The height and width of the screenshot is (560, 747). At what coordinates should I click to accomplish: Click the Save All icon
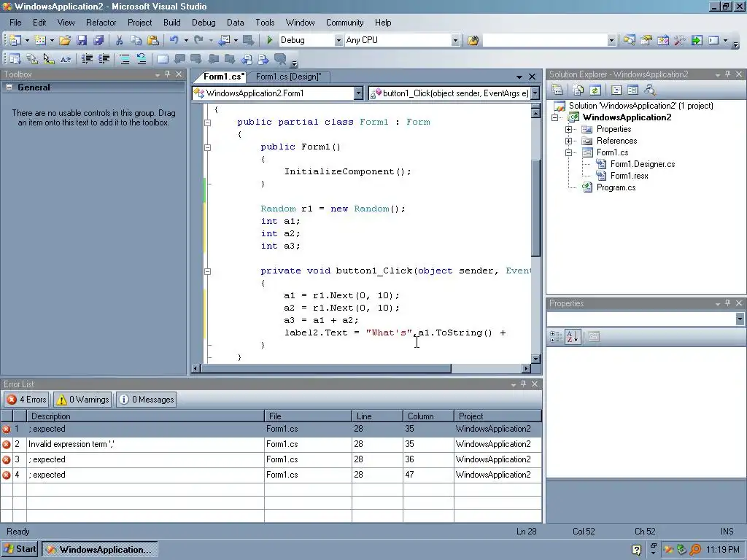coord(98,41)
